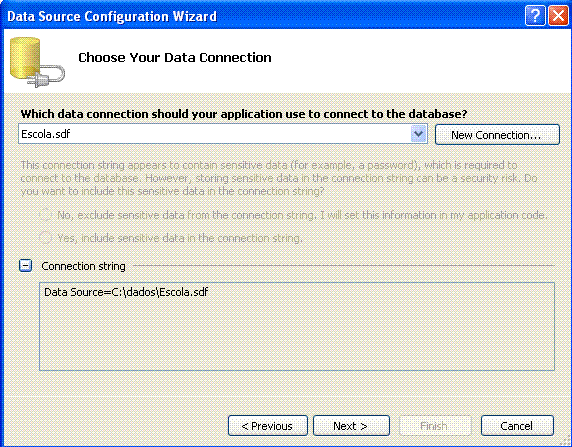Select the Escola.sdf combo box field
The image size is (572, 447).
(x=223, y=134)
